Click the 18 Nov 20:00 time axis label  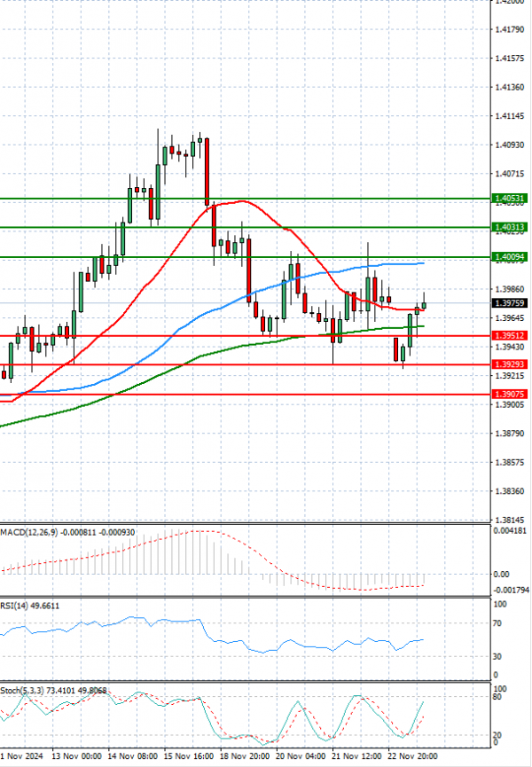245,755
